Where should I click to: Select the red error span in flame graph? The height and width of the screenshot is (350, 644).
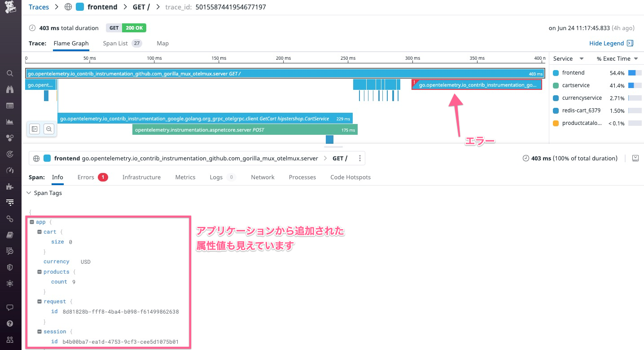click(477, 85)
